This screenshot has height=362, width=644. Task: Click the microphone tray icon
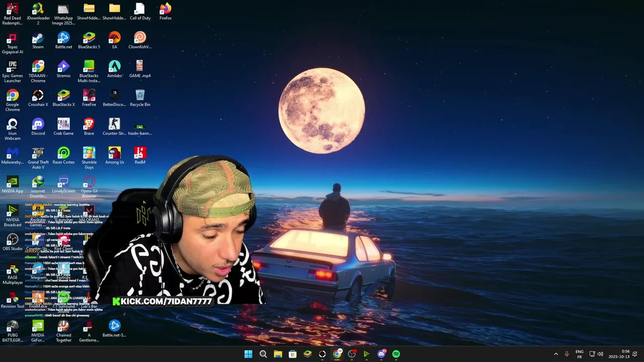567,354
